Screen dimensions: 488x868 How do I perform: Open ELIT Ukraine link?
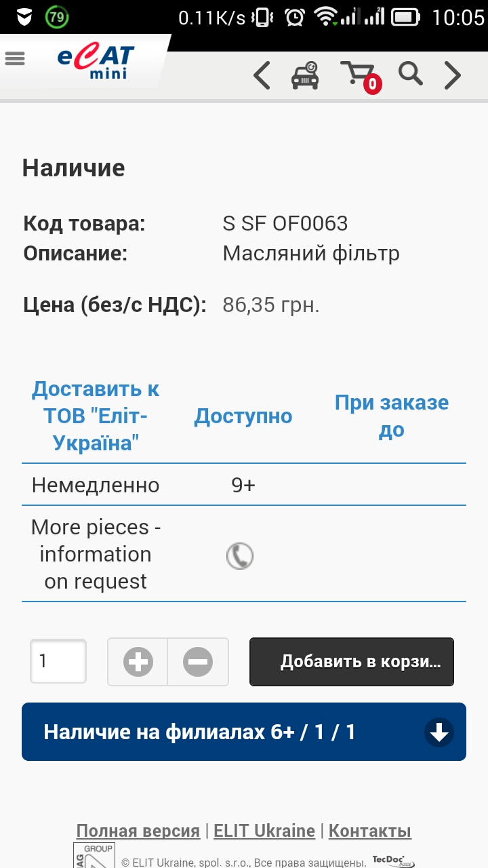[x=264, y=831]
